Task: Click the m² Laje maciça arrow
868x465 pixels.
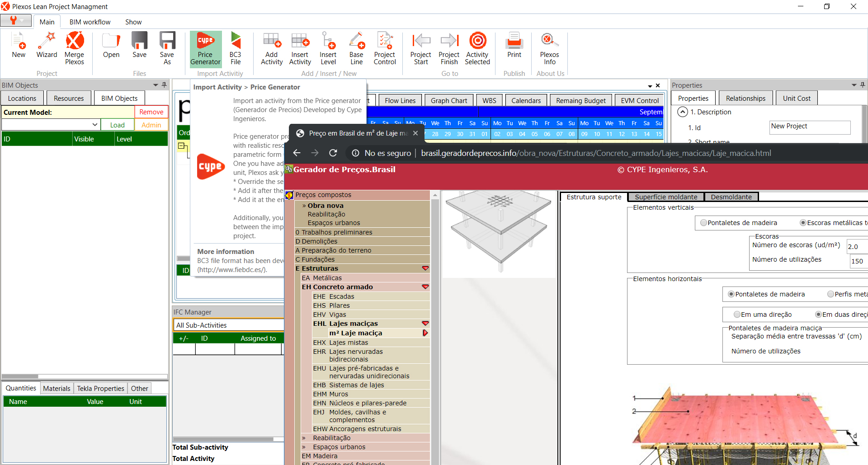Action: click(x=425, y=333)
